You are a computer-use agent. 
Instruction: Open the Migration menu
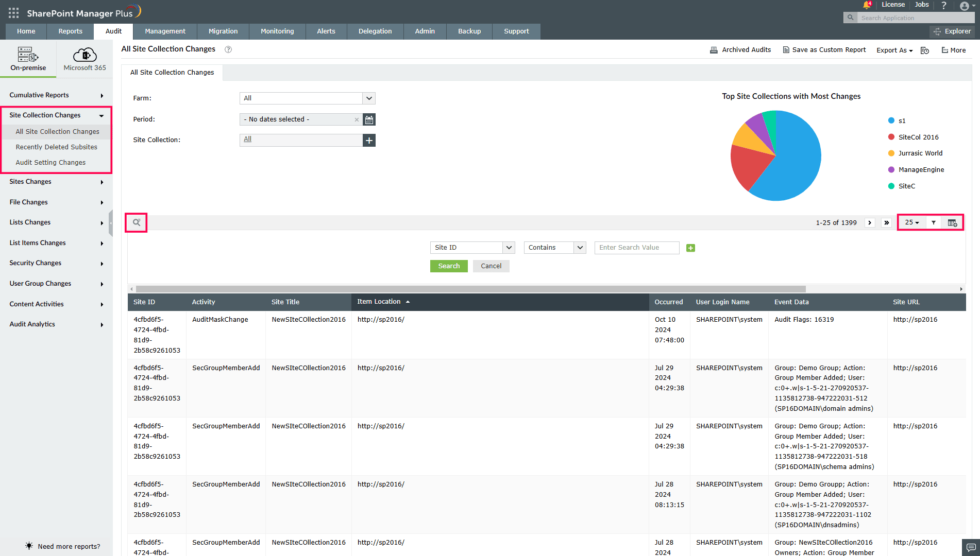point(223,31)
